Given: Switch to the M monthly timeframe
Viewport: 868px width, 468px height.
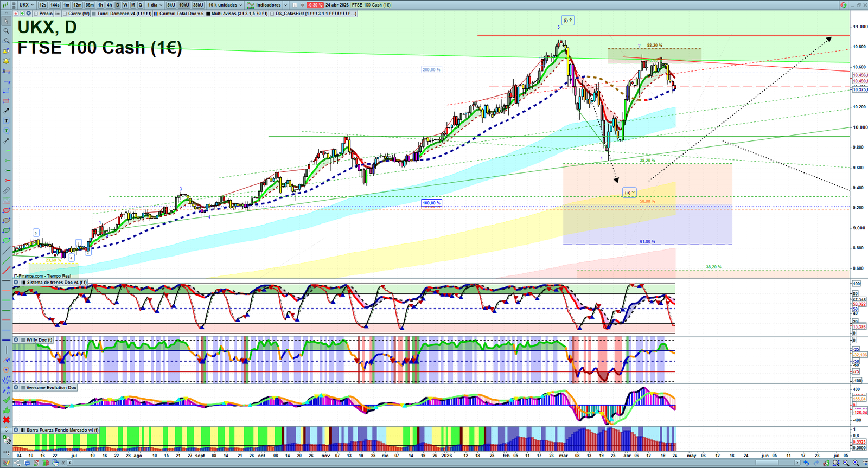Looking at the screenshot, I should coord(133,5).
